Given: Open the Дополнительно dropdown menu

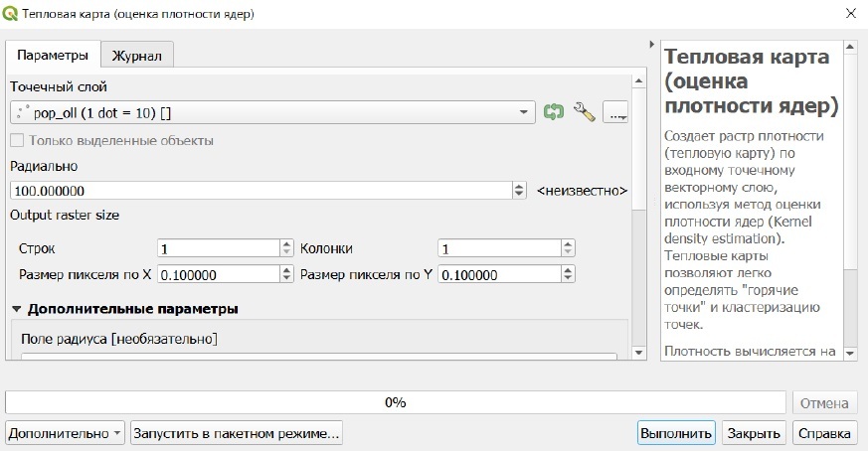Looking at the screenshot, I should [65, 433].
